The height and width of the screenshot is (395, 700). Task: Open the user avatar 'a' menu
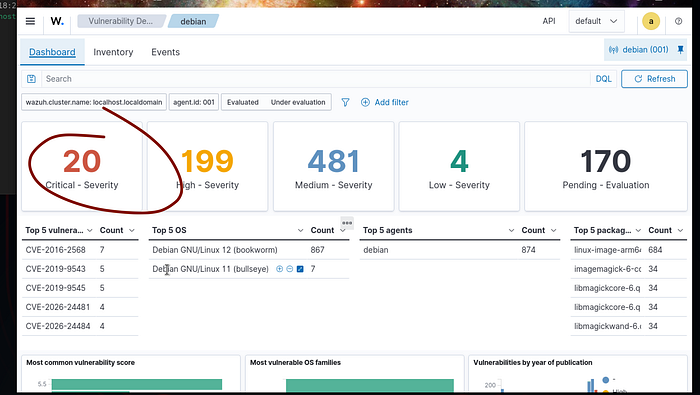651,21
